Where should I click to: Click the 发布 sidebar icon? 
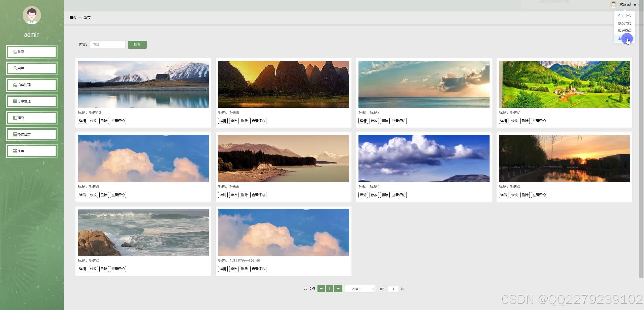(15, 151)
